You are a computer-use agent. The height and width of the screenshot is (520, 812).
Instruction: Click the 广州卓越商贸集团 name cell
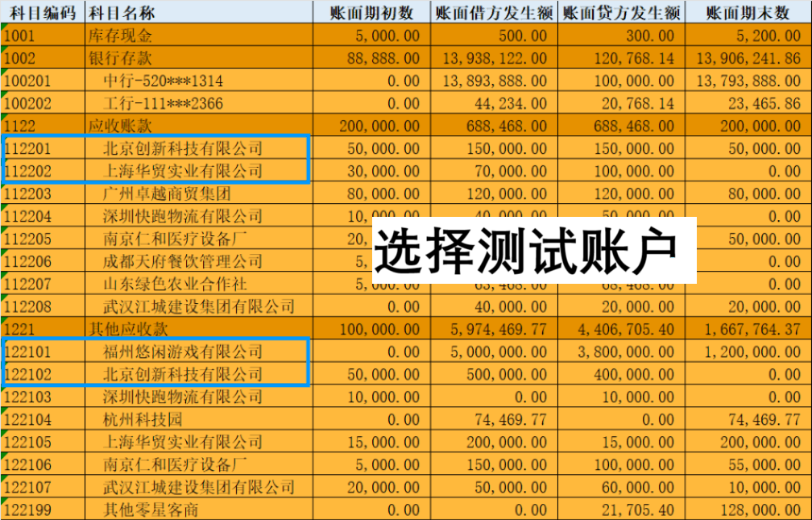(200, 193)
